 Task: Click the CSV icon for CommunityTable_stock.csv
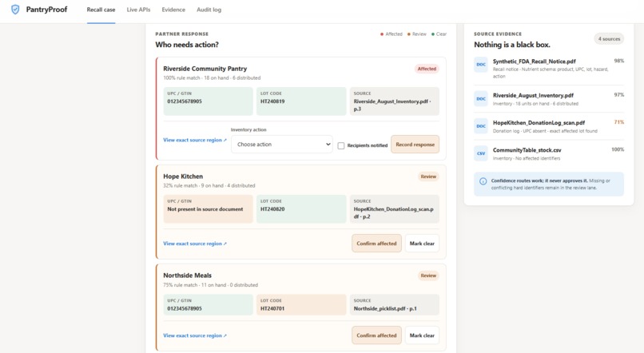(481, 153)
